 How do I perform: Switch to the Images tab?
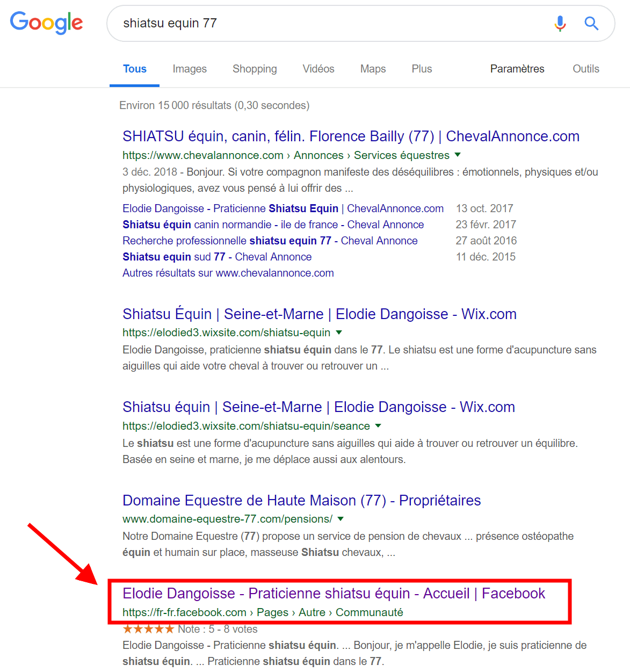[190, 69]
